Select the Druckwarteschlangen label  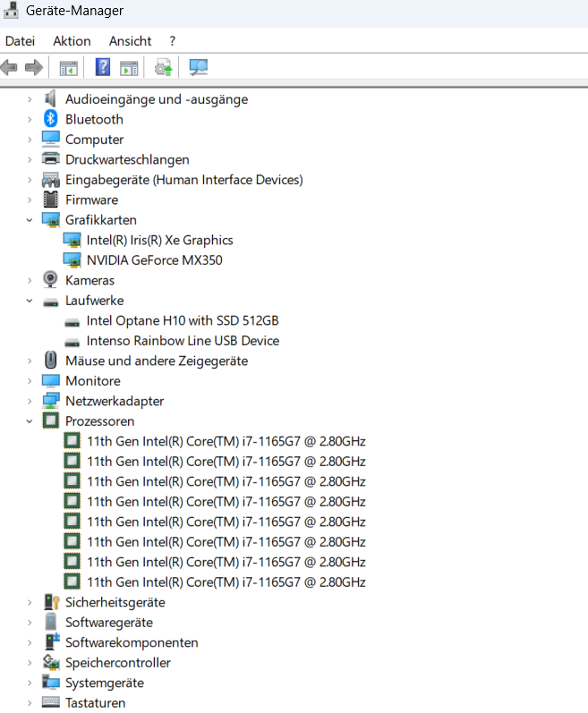(x=127, y=159)
